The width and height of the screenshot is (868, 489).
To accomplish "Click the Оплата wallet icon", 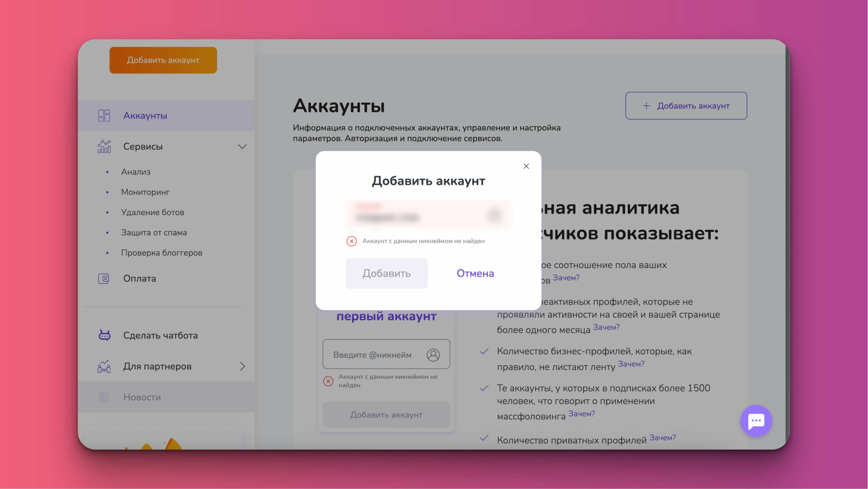I will (104, 279).
